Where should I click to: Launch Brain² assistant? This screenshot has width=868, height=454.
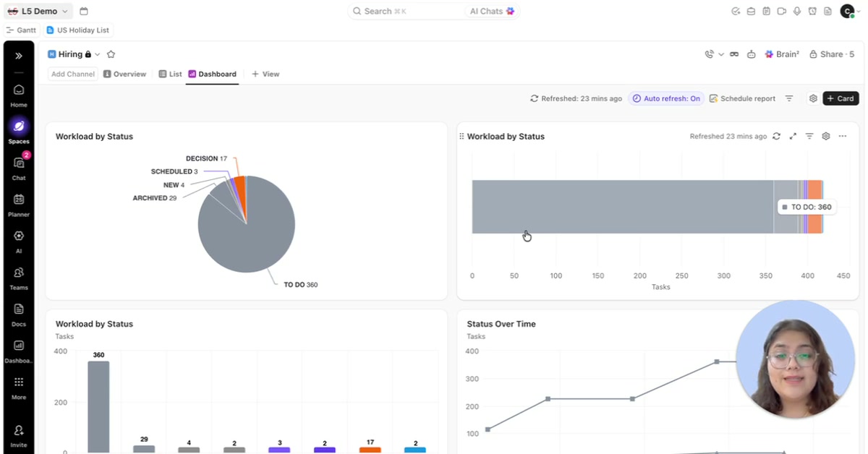[782, 54]
